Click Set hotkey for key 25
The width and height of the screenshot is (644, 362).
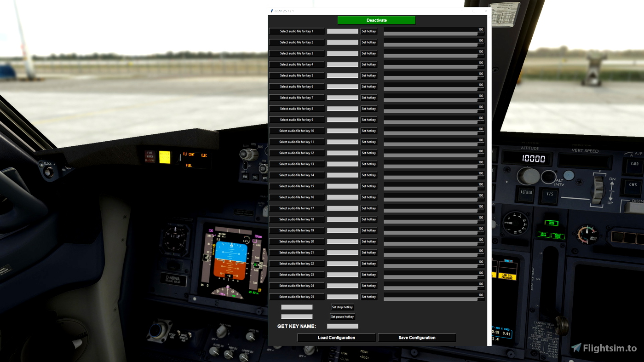pos(369,297)
